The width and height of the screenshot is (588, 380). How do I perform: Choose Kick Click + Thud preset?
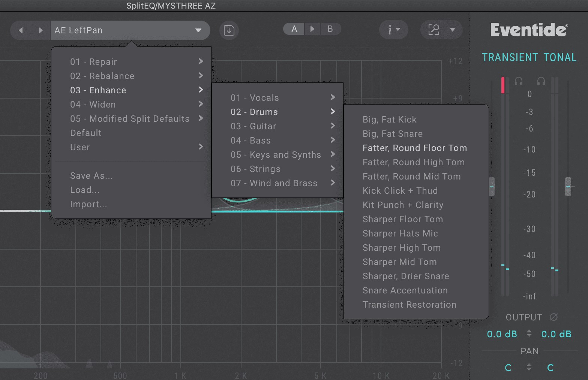pyautogui.click(x=400, y=191)
